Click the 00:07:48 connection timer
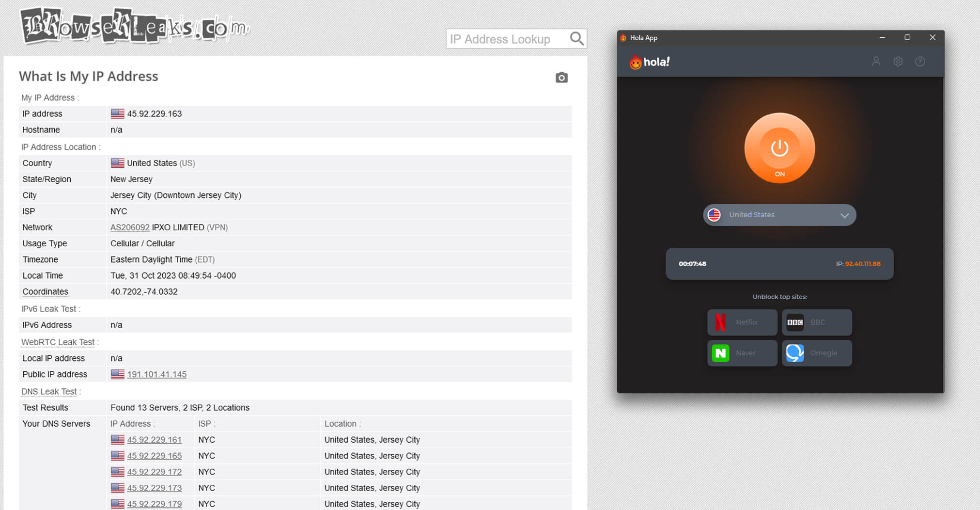The height and width of the screenshot is (510, 980). click(692, 264)
